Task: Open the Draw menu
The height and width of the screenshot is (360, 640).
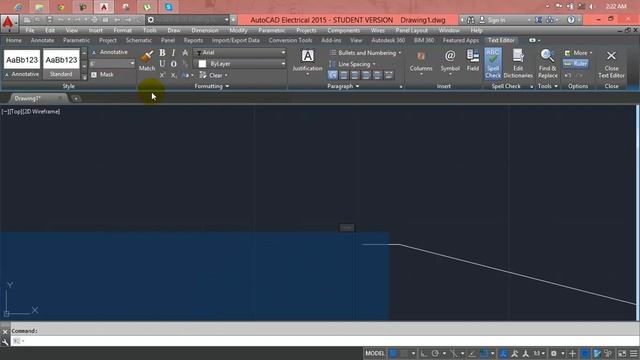Action: coord(174,30)
